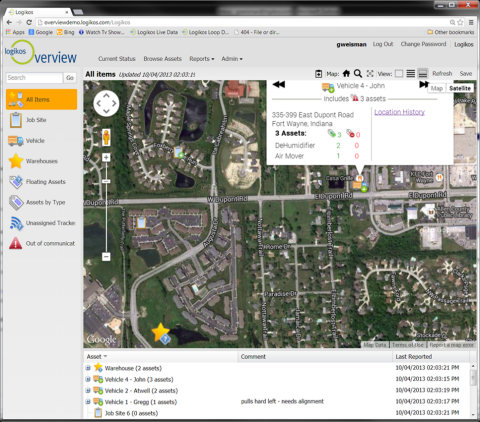
Task: Click the map Home icon
Action: [x=346, y=73]
